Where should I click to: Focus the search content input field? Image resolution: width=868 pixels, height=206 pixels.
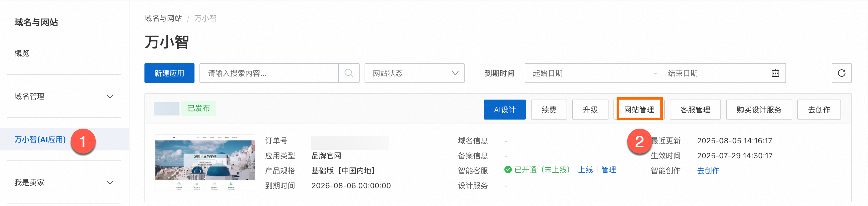(x=269, y=73)
